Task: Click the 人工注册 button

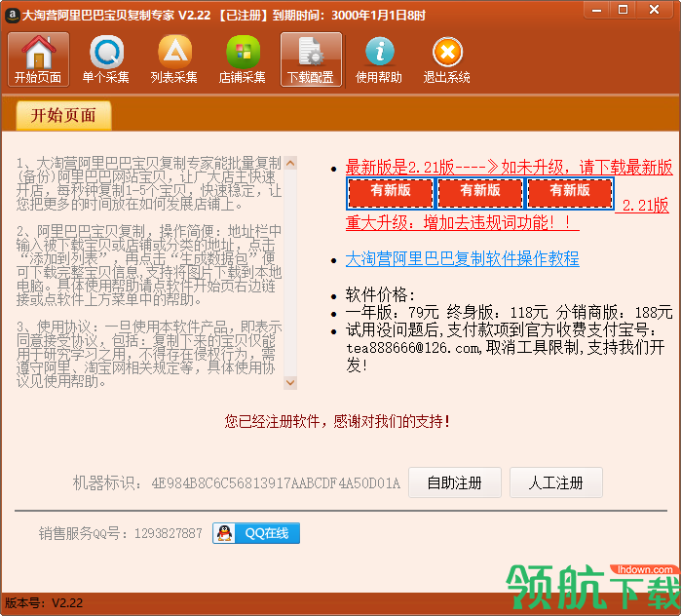Action: (x=556, y=482)
